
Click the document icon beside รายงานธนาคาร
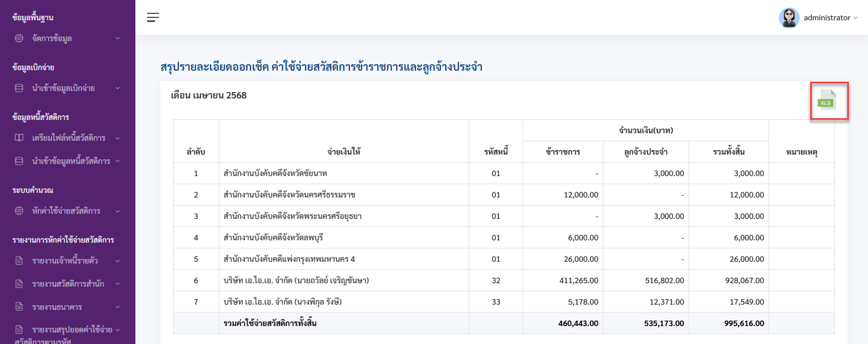(x=19, y=306)
